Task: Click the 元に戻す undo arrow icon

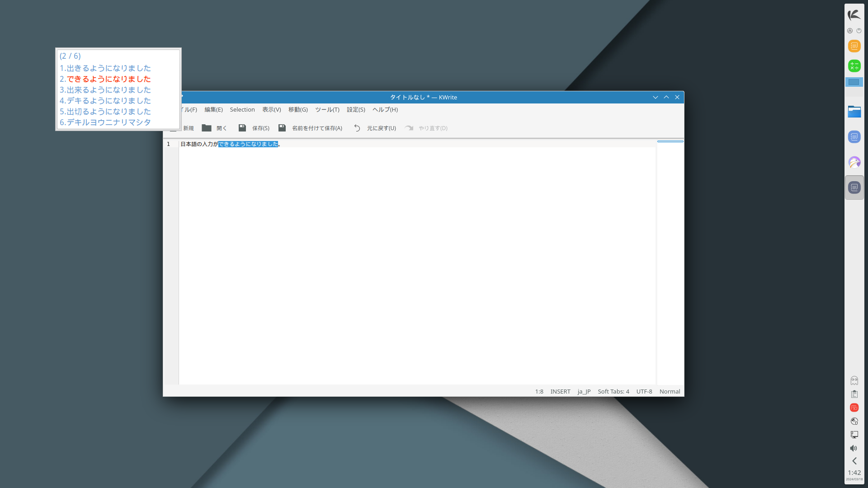Action: [x=357, y=128]
